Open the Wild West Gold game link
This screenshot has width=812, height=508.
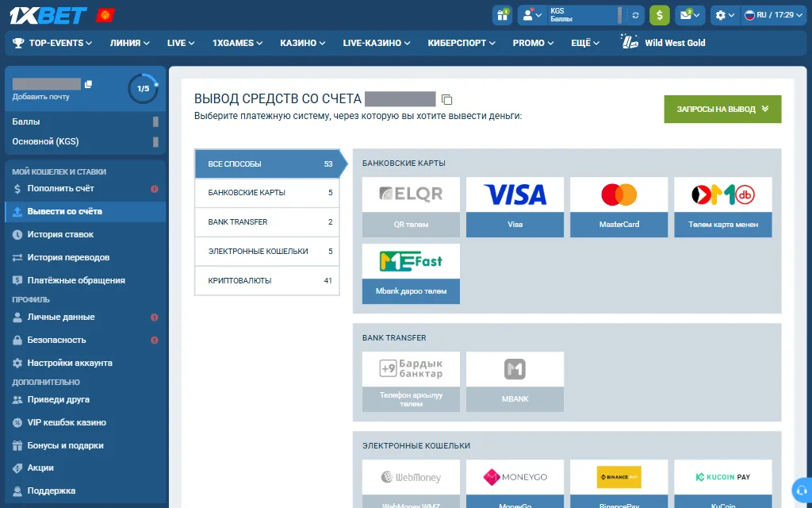tap(663, 43)
